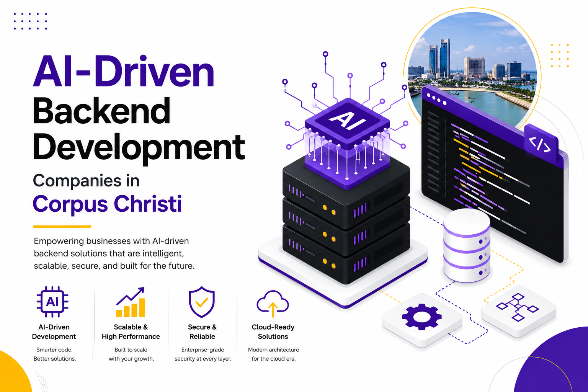588x392 pixels.
Task: Click "Enterprise-grade security at every layer." caption
Action: [203, 354]
